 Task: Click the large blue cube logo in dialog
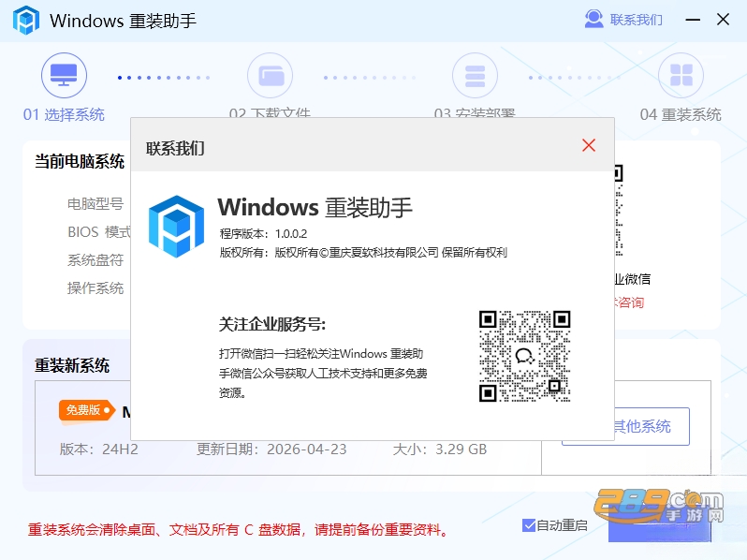click(176, 227)
